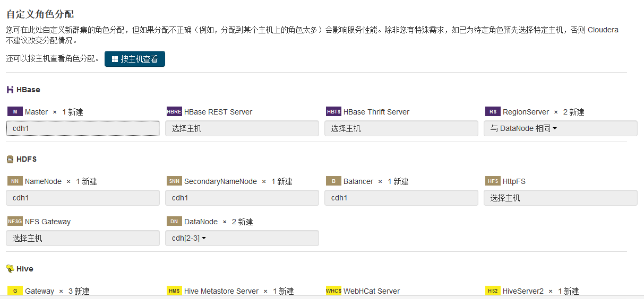644x299 pixels.
Task: Open RegionServer 与 DataNode 相同 dropdown
Action: [x=561, y=128]
